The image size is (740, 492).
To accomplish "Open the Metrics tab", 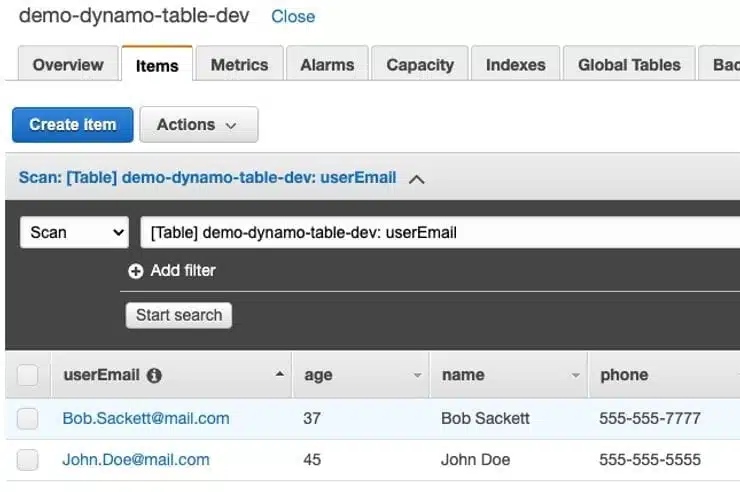I will pos(239,65).
